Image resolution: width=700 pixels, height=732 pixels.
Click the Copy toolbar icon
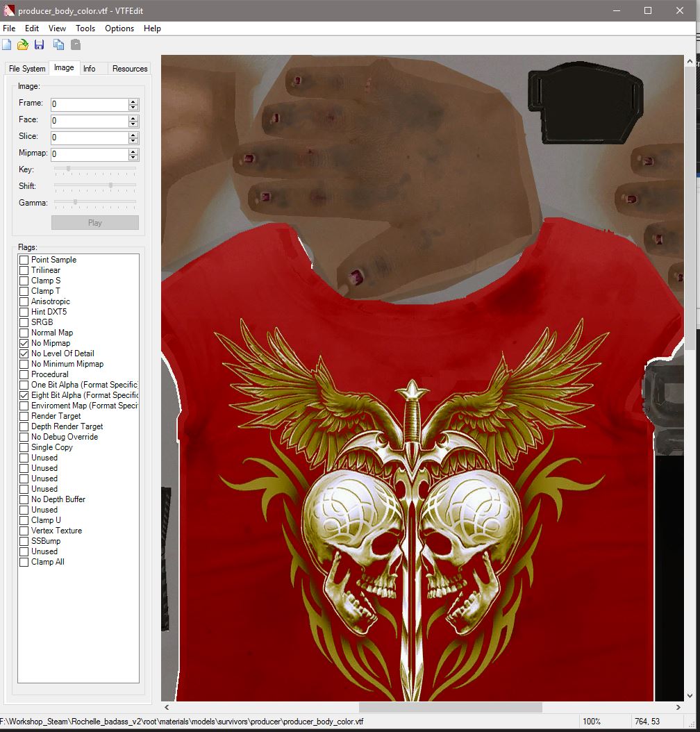point(58,45)
